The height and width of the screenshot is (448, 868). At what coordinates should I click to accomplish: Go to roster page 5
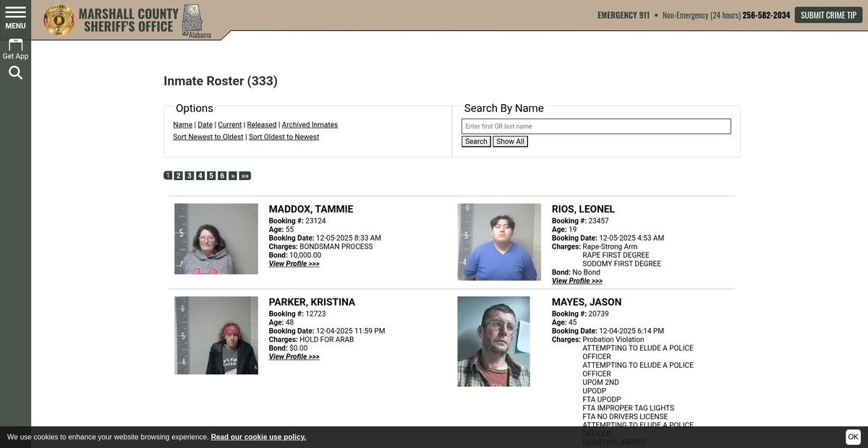coord(211,176)
